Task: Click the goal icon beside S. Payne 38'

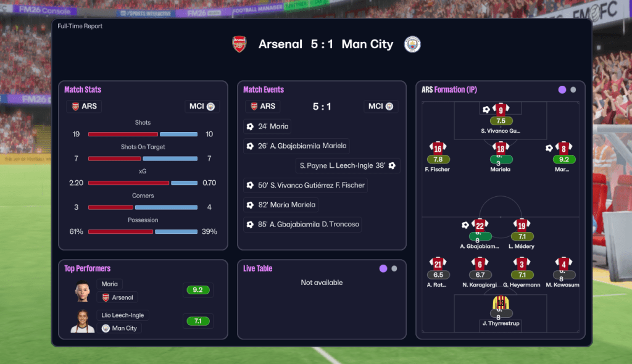Action: 391,165
